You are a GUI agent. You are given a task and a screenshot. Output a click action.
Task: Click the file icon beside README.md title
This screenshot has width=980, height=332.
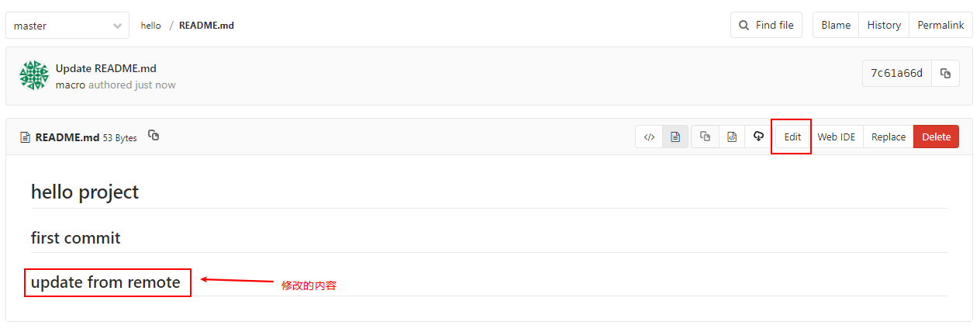(25, 137)
